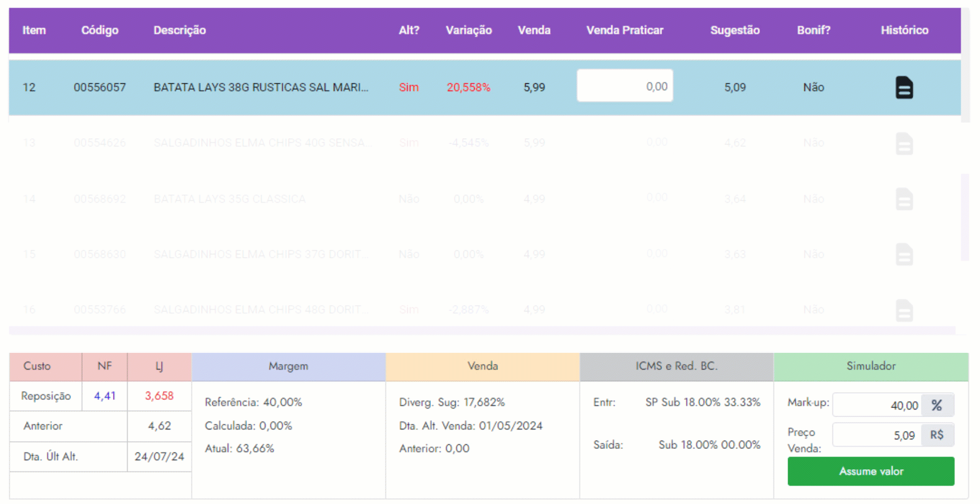Click the Sugestão column header
980x504 pixels.
pos(735,30)
